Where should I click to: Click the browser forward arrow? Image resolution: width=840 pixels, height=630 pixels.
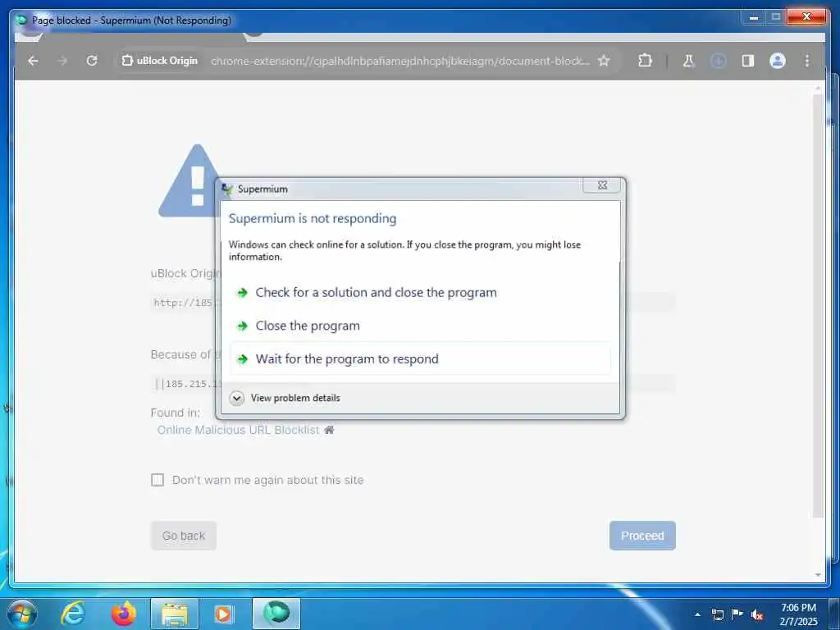click(x=62, y=61)
